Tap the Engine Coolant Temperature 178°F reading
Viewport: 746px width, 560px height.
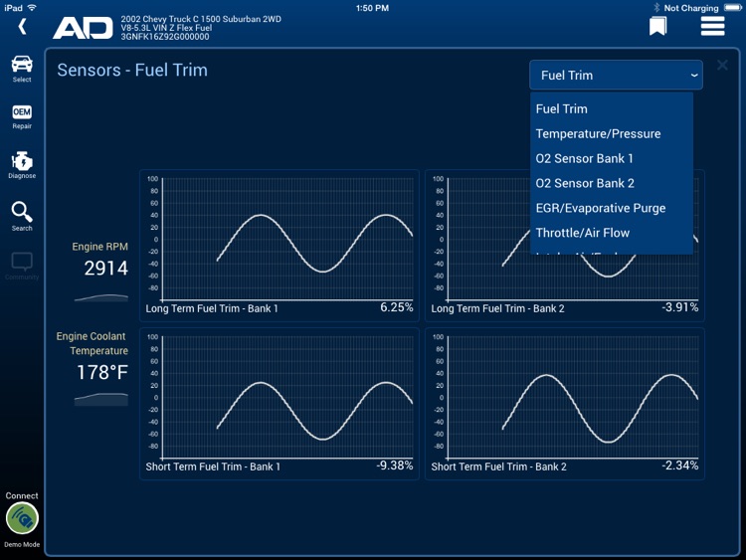click(x=102, y=373)
